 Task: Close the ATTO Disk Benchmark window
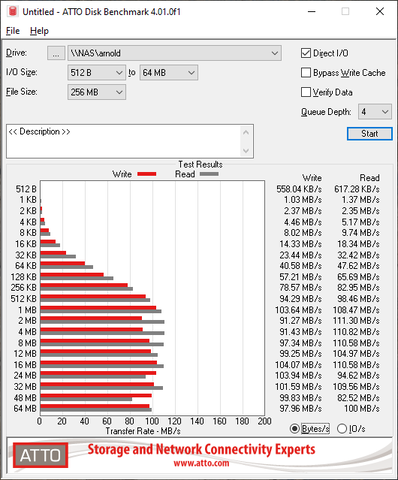(380, 12)
